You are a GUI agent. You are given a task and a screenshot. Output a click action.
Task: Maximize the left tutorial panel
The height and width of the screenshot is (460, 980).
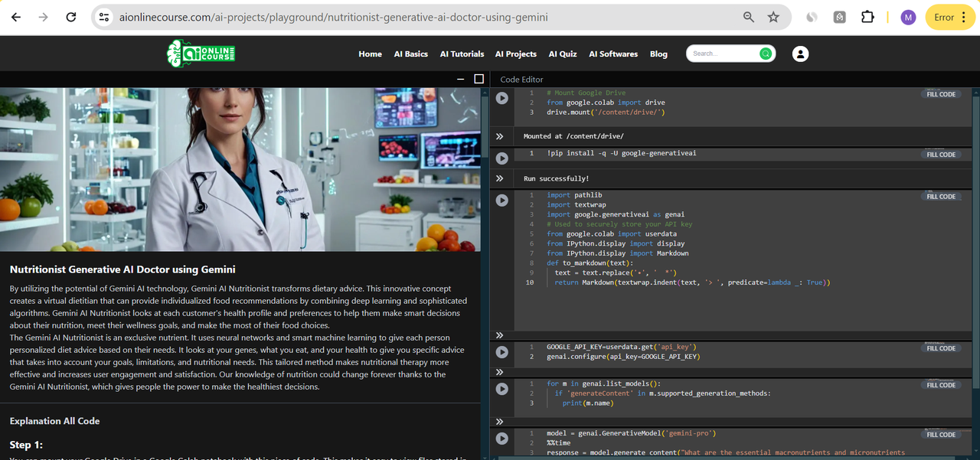click(x=479, y=79)
